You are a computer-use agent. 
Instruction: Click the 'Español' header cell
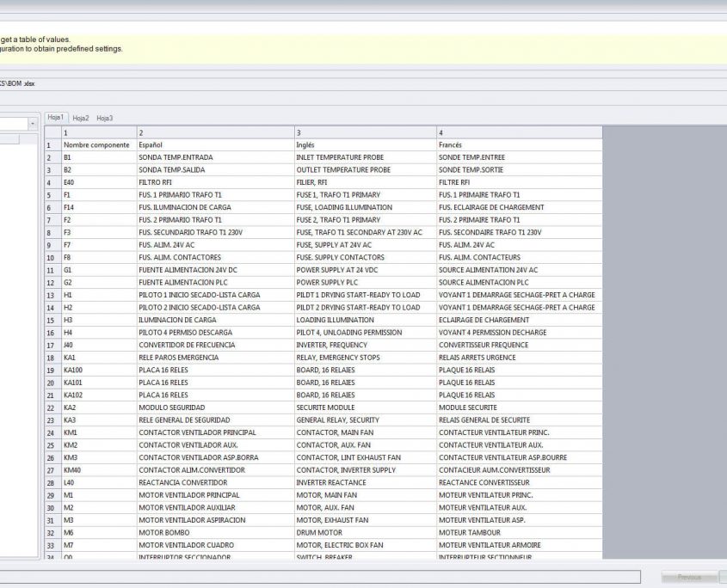[x=216, y=145]
